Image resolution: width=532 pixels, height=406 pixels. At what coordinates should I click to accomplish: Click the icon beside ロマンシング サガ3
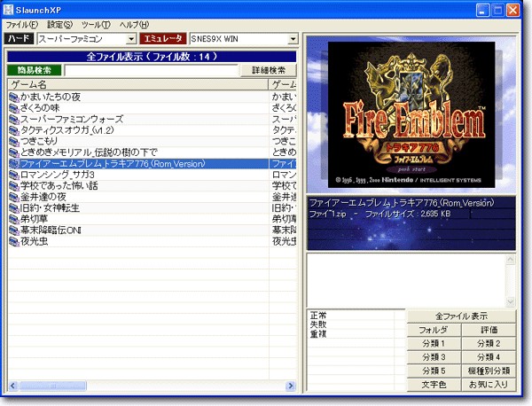tap(14, 175)
